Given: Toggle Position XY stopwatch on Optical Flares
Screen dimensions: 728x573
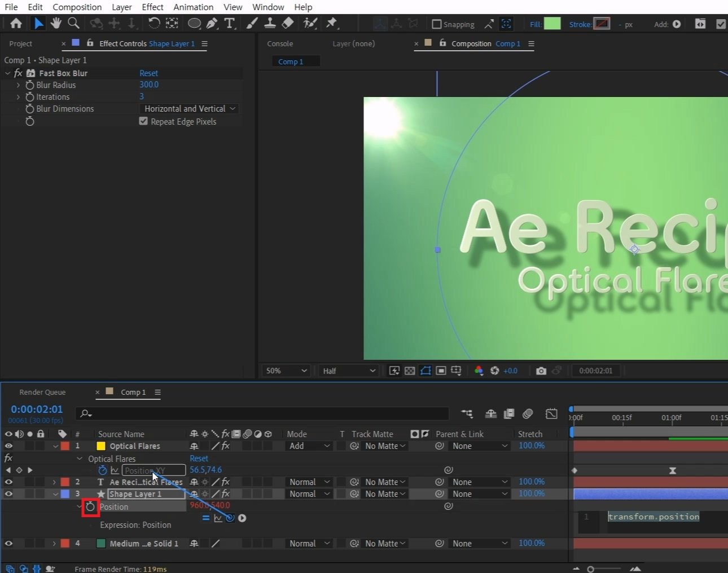Looking at the screenshot, I should click(x=102, y=470).
